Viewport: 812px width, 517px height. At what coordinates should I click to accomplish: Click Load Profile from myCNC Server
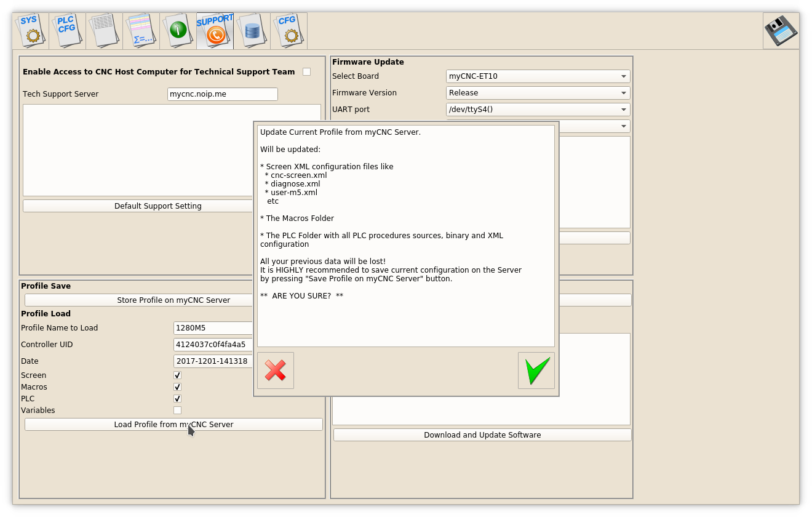[173, 425]
